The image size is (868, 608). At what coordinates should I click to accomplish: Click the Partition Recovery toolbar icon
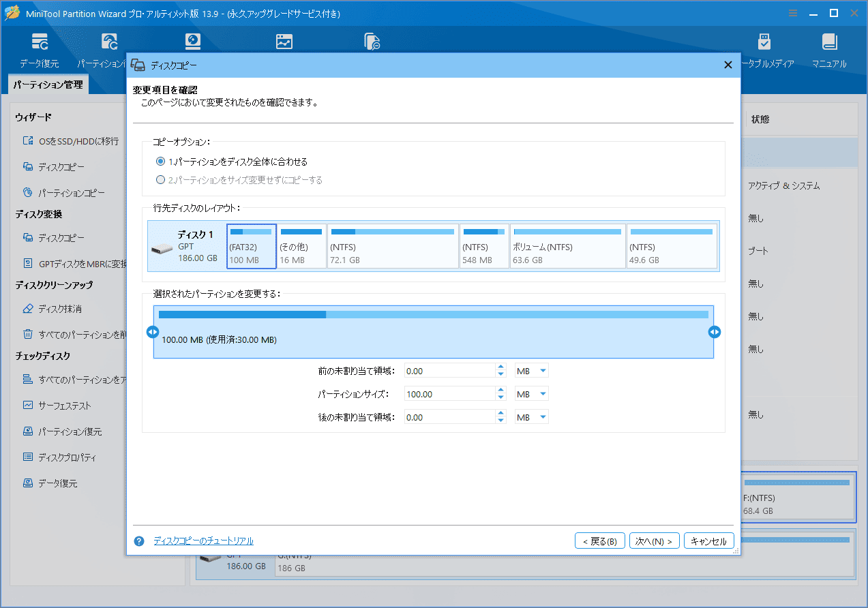click(110, 42)
